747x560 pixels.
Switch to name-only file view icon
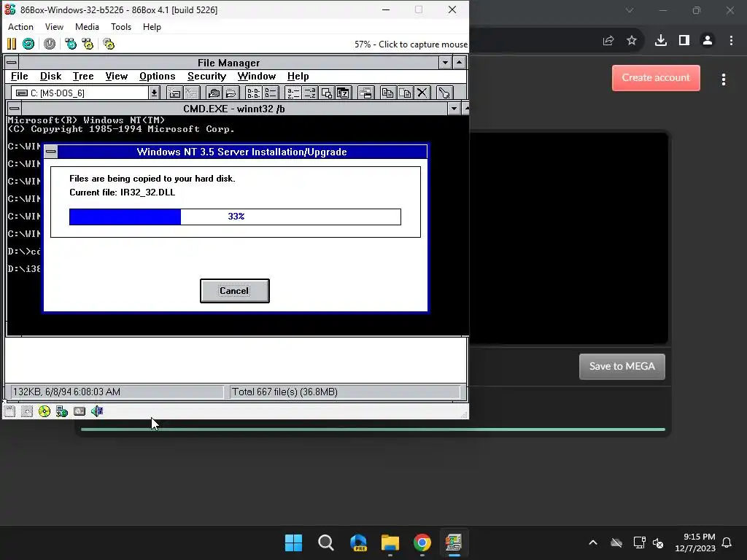[x=253, y=93]
